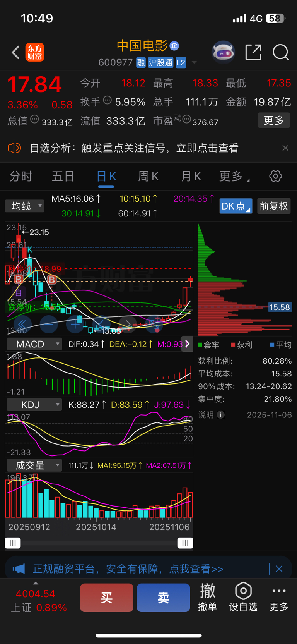Tap the 20251014 date axis label

tap(96, 527)
